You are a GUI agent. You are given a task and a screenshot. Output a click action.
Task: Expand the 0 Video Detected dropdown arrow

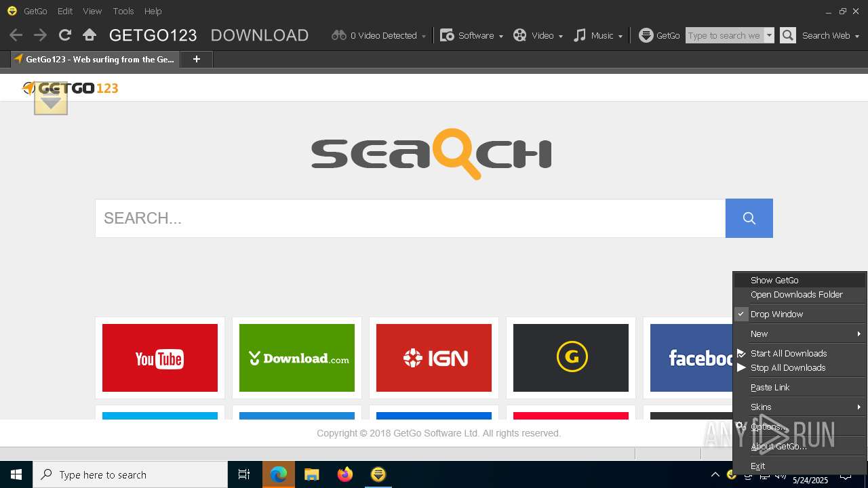[x=424, y=36]
